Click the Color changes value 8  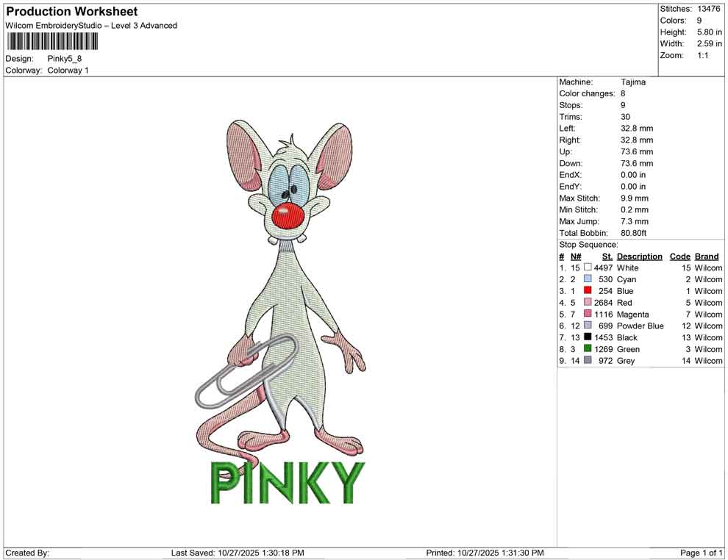pos(623,93)
